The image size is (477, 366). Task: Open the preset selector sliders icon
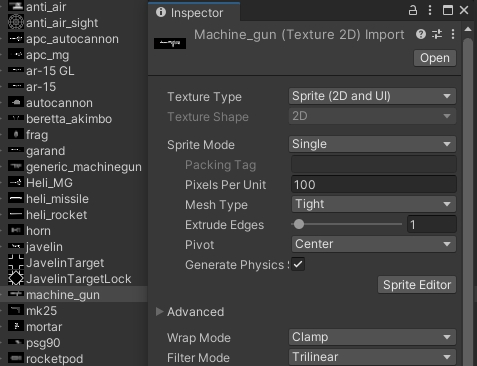click(x=437, y=34)
